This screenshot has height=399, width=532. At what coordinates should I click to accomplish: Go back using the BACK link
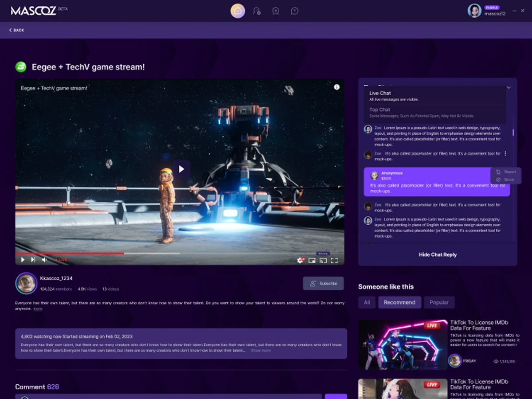pos(16,30)
